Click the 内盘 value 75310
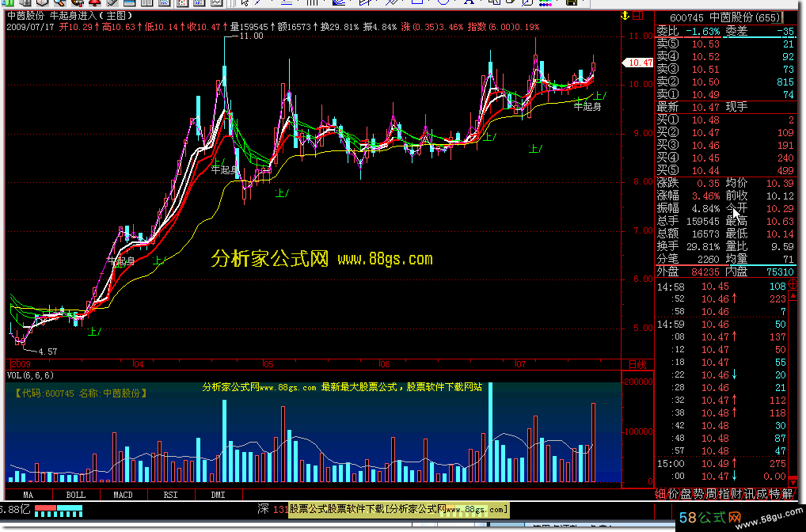The image size is (806, 532). tap(780, 272)
